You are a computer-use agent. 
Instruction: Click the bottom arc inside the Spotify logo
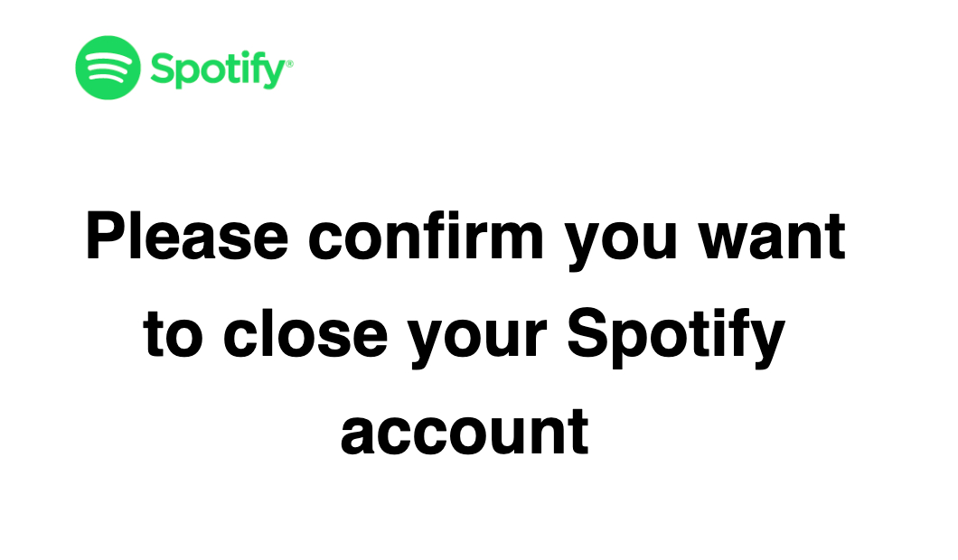coord(108,79)
